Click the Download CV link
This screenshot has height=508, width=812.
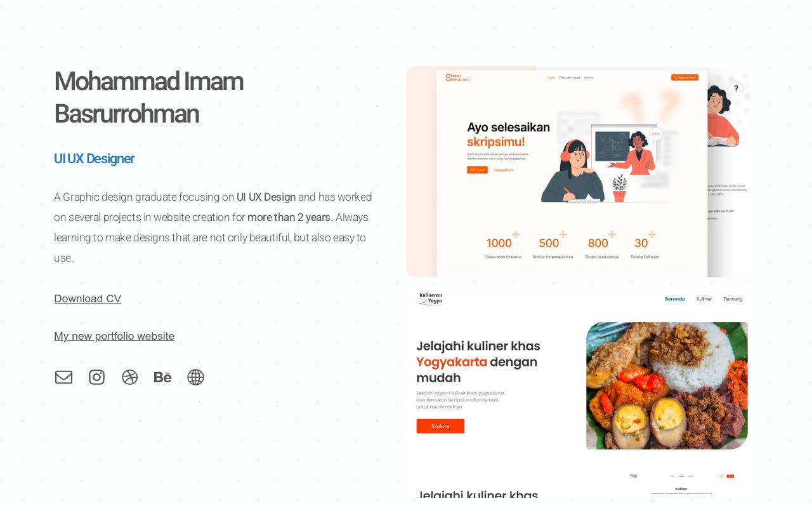click(x=88, y=298)
